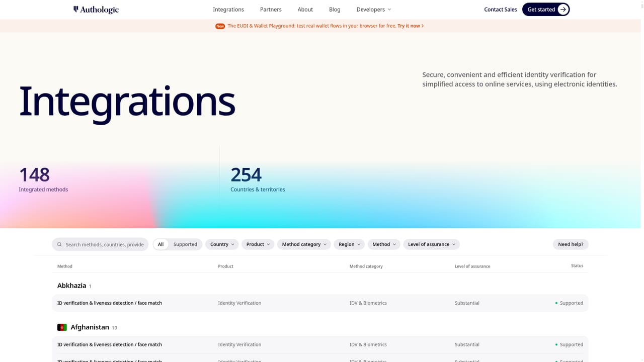
Task: Expand the Method category dropdown
Action: [x=304, y=244]
